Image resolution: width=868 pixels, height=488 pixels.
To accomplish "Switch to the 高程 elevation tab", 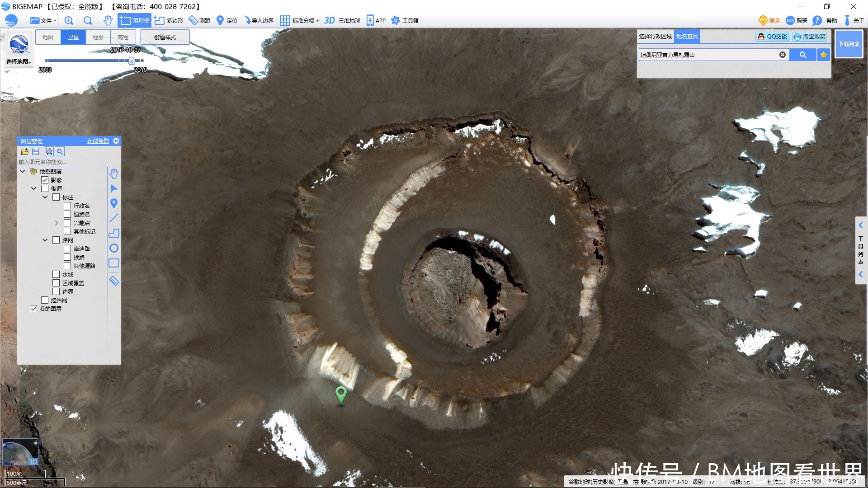I will coord(123,37).
